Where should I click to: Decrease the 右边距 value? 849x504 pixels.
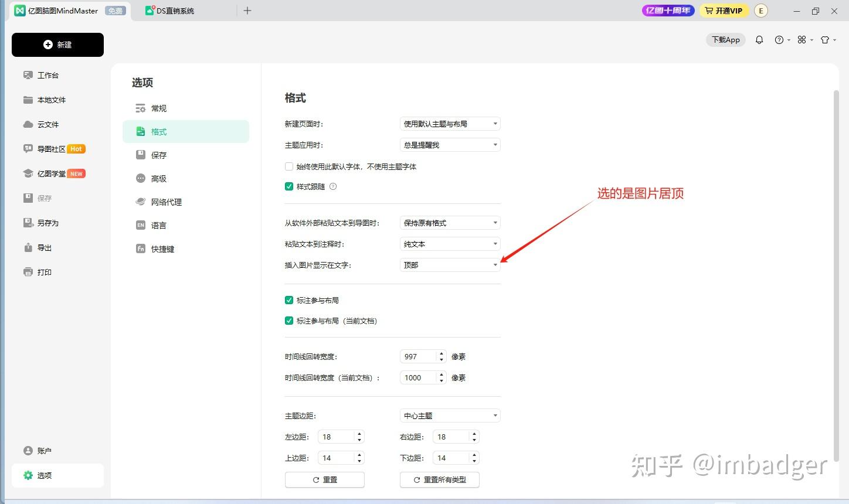point(474,440)
